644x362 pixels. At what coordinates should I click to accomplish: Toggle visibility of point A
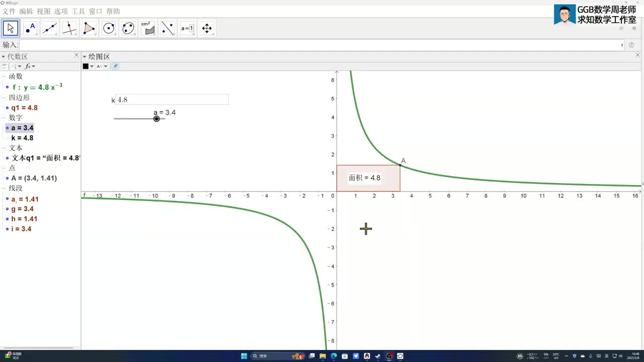(7, 178)
